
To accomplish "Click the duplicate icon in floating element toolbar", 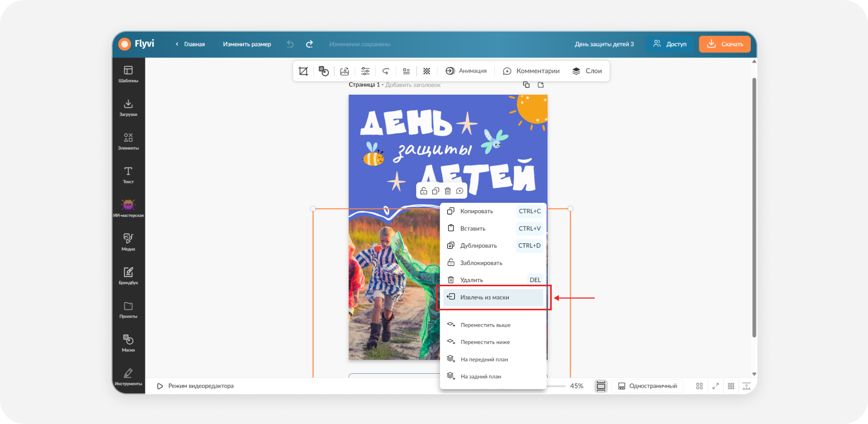I will click(x=436, y=191).
